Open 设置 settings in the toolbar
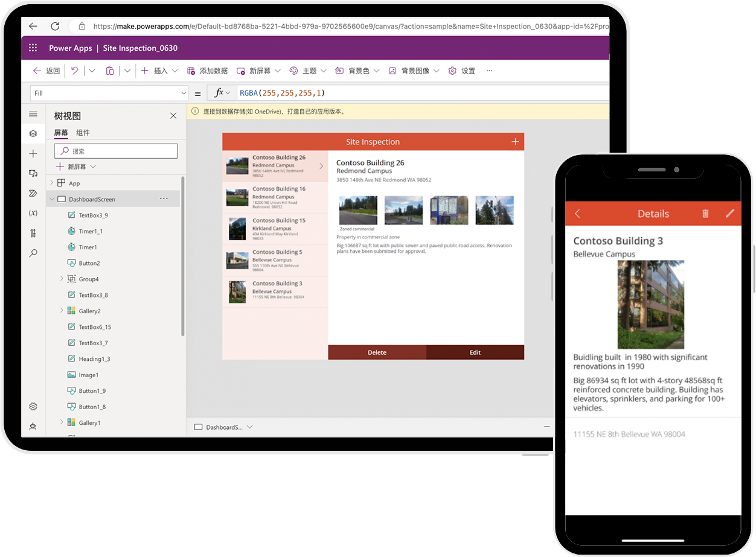This screenshot has width=756, height=557. (462, 71)
